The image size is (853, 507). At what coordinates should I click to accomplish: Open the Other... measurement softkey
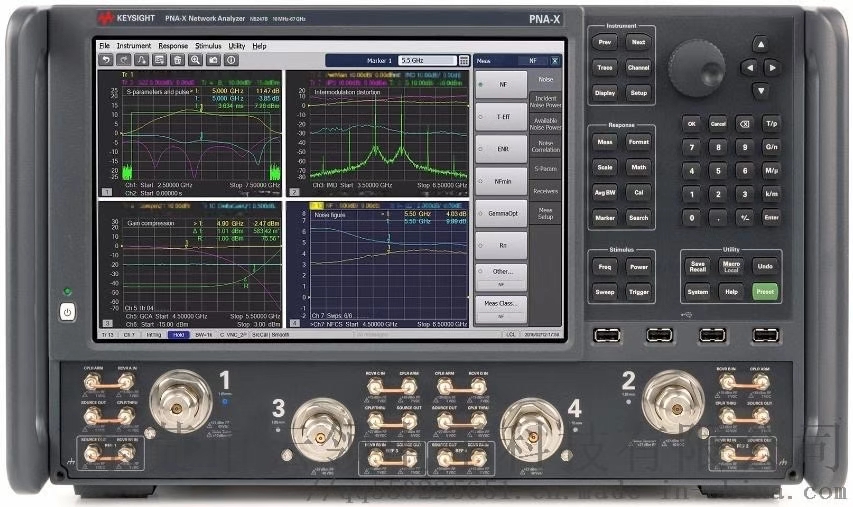click(501, 277)
